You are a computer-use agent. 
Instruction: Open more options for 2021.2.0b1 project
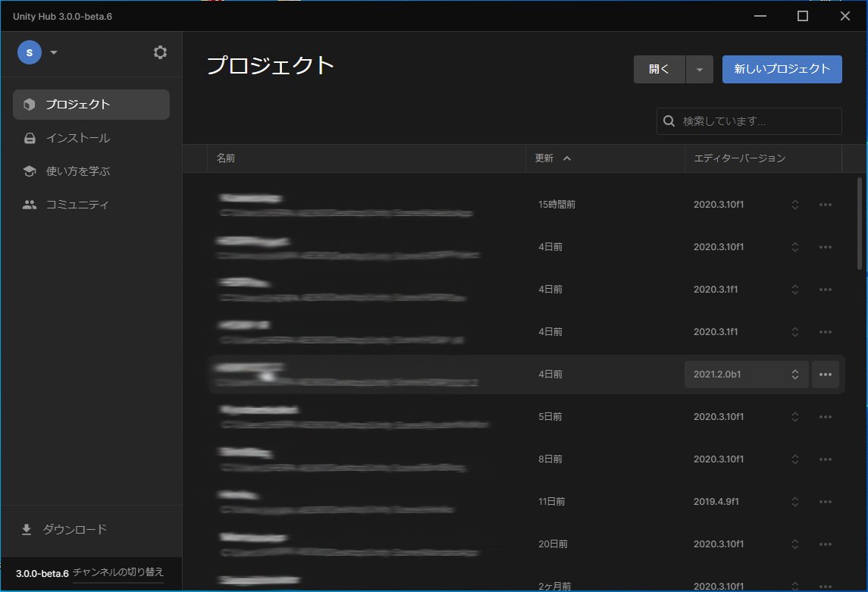tap(826, 374)
